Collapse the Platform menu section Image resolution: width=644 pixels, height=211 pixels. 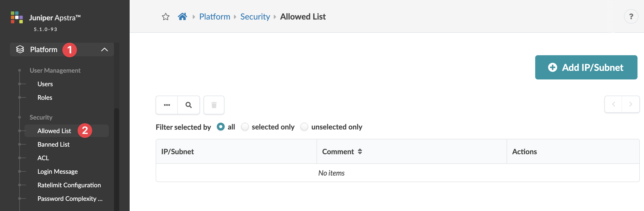point(104,49)
